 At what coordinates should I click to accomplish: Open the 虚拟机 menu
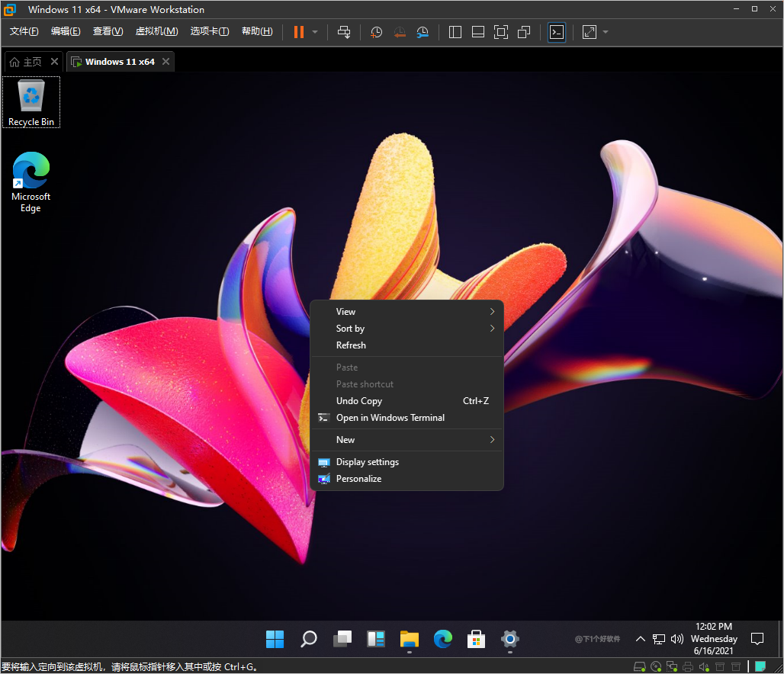[156, 31]
